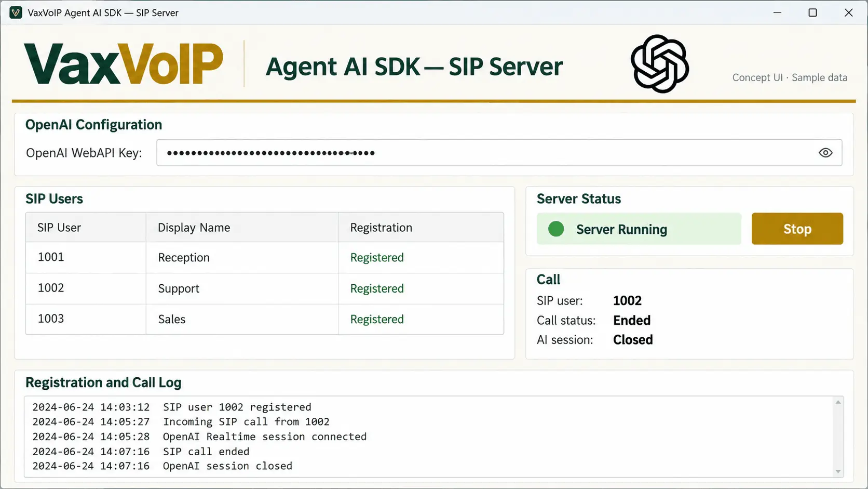Click the OpenAI logo in the header
The image size is (868, 489).
(660, 64)
